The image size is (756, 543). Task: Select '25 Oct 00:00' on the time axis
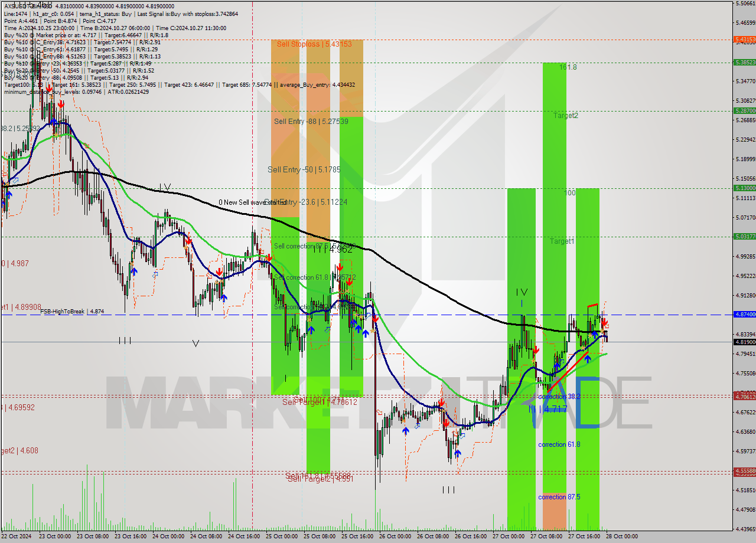pos(281,537)
